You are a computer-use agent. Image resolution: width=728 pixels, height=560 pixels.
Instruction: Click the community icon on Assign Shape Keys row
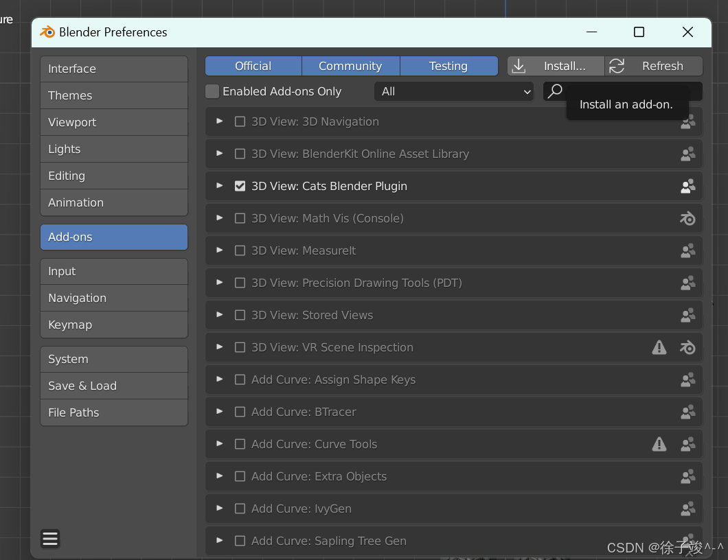687,380
